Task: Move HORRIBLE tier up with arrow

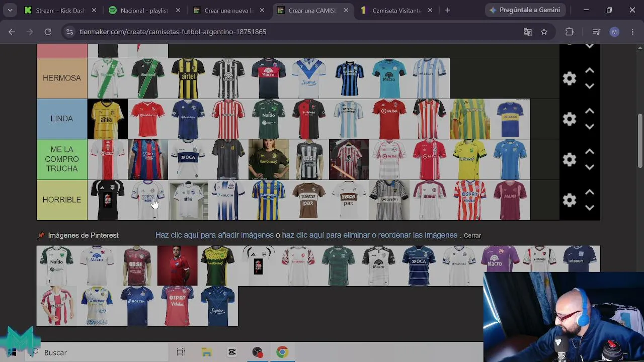Action: [x=590, y=193]
